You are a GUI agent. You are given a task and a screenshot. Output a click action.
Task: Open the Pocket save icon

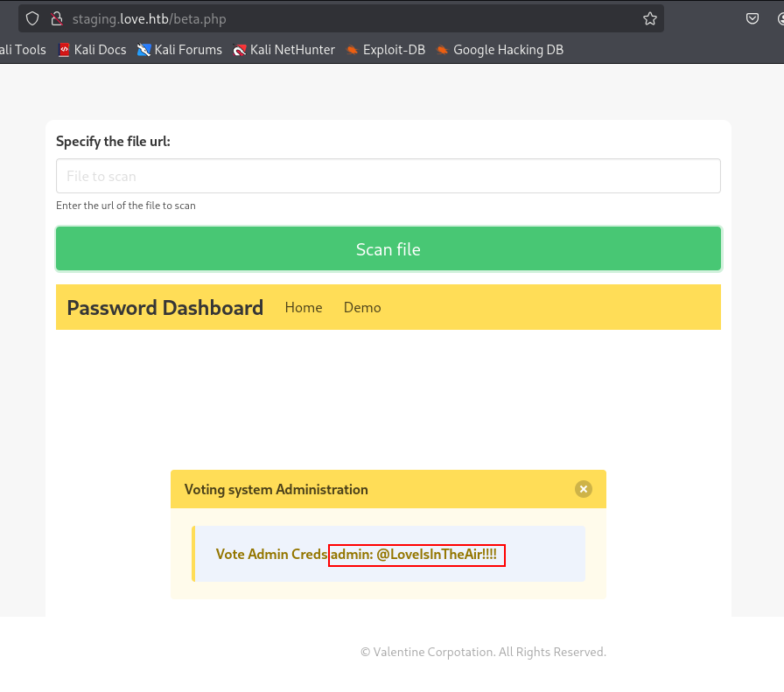tap(752, 19)
